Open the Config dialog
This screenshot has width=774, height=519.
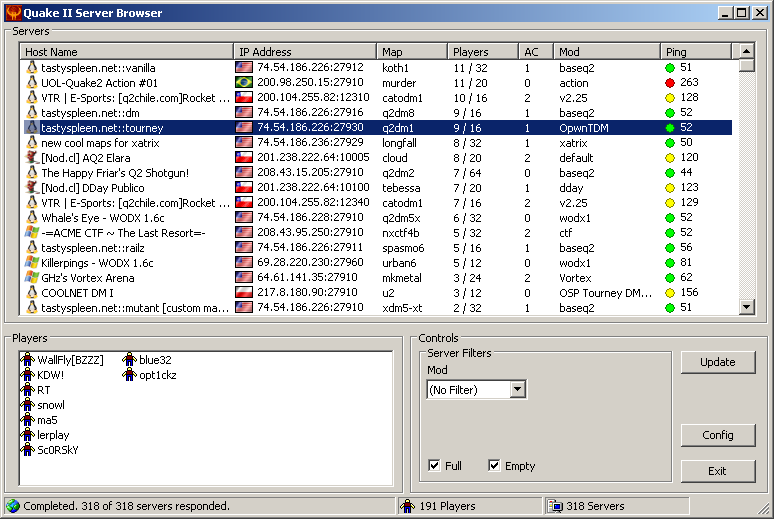[718, 435]
